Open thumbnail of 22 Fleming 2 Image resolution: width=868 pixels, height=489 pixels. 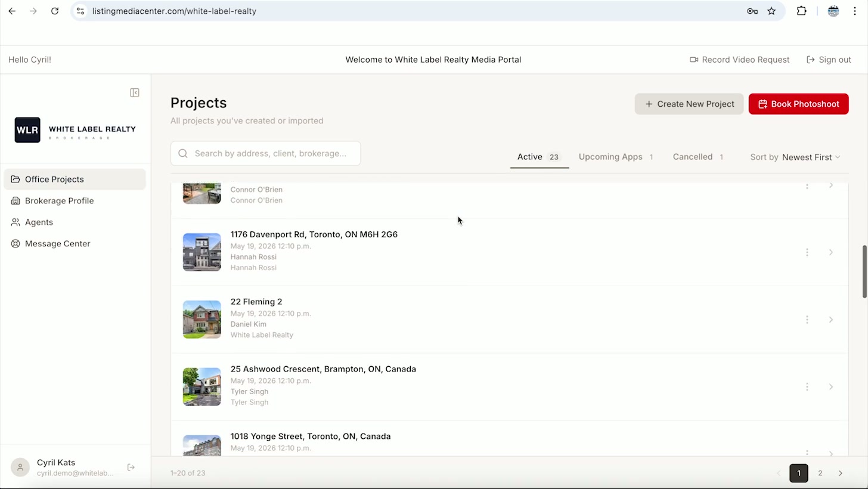pyautogui.click(x=201, y=320)
